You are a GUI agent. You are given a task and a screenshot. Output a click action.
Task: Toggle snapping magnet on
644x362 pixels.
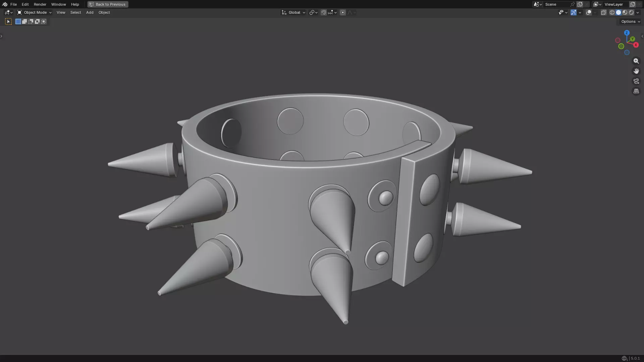click(323, 12)
